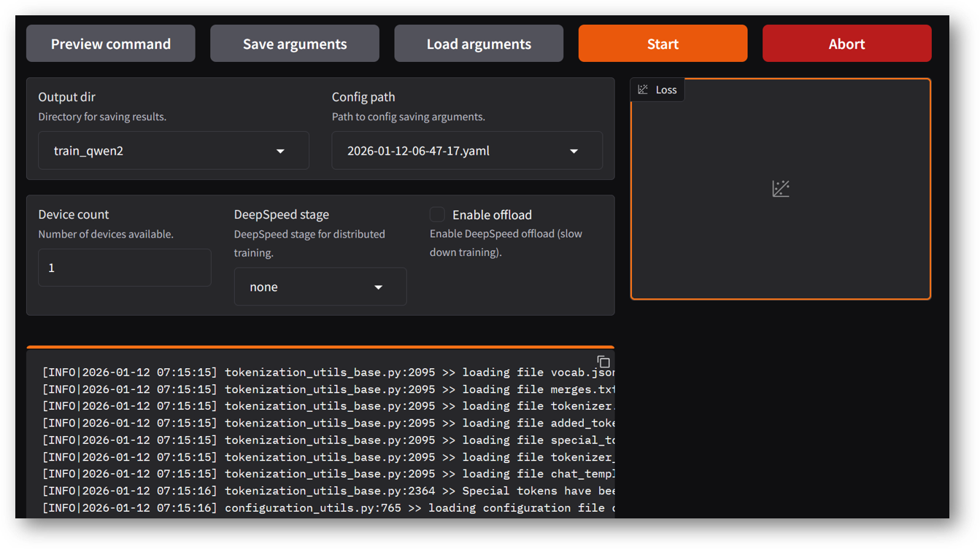Click the Preview command button
Screen dimensions: 980x549
click(110, 43)
